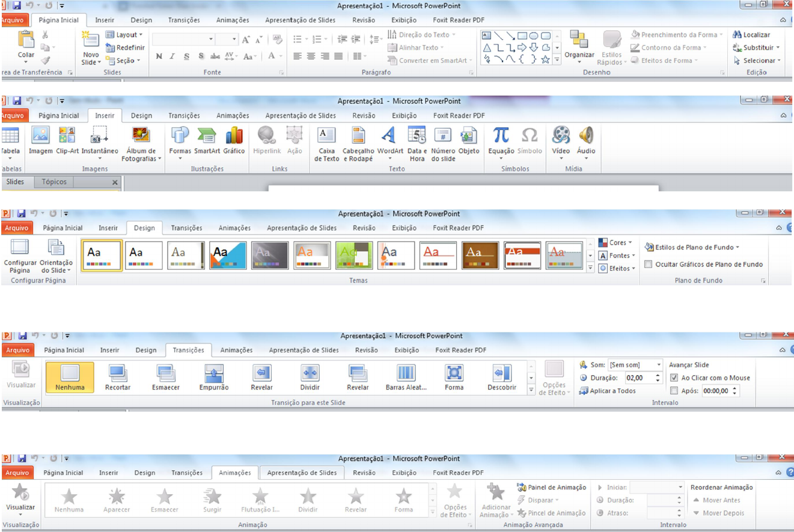Enable the Após checkbox
The height and width of the screenshot is (532, 794).
pyautogui.click(x=674, y=391)
